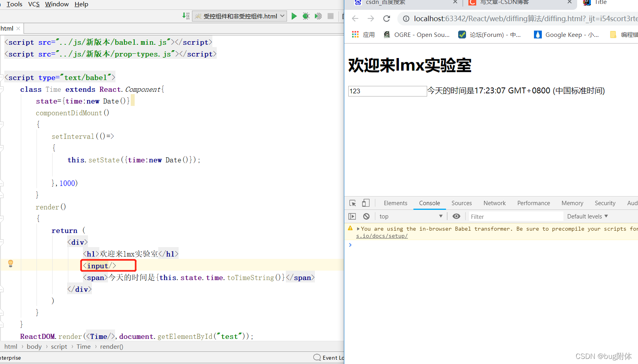The image size is (638, 364).
Task: Open the Google Keep bookmark
Action: point(566,35)
